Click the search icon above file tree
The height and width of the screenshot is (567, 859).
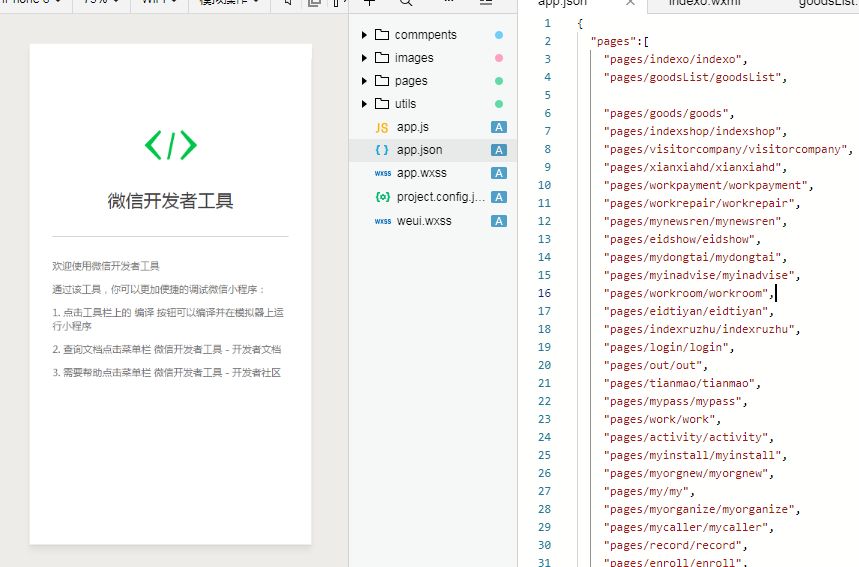(406, 2)
